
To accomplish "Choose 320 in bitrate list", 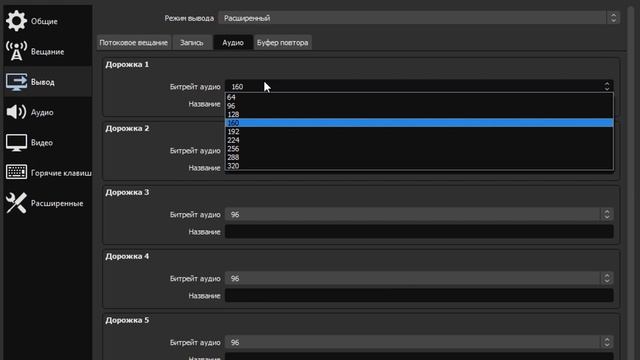I will coord(419,166).
